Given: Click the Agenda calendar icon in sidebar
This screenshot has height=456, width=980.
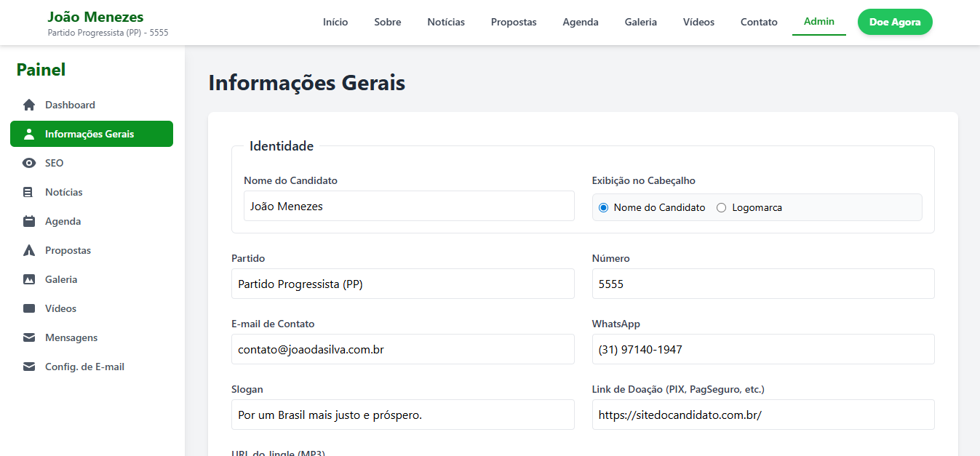Looking at the screenshot, I should pos(29,221).
